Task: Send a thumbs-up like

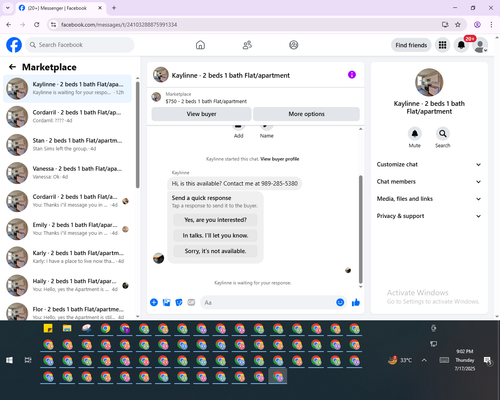Action: click(356, 302)
